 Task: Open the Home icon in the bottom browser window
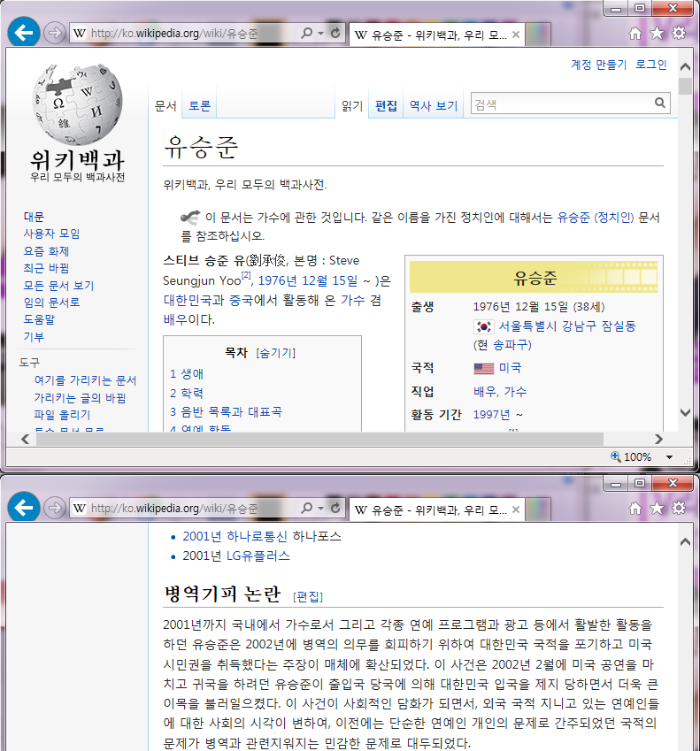[635, 508]
